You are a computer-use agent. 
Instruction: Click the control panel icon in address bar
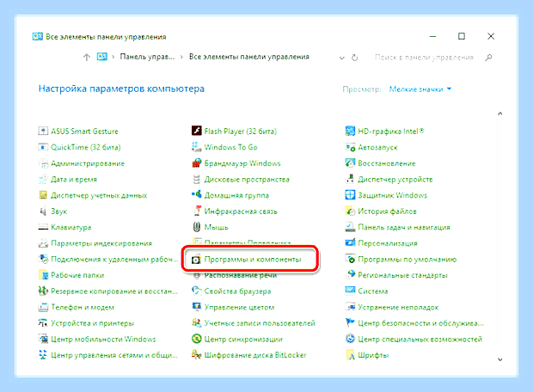pyautogui.click(x=102, y=57)
